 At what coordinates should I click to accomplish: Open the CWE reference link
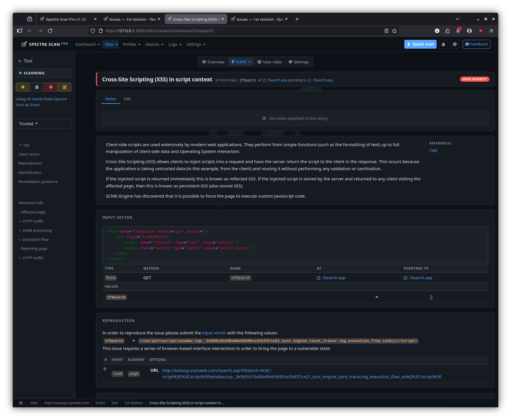433,151
